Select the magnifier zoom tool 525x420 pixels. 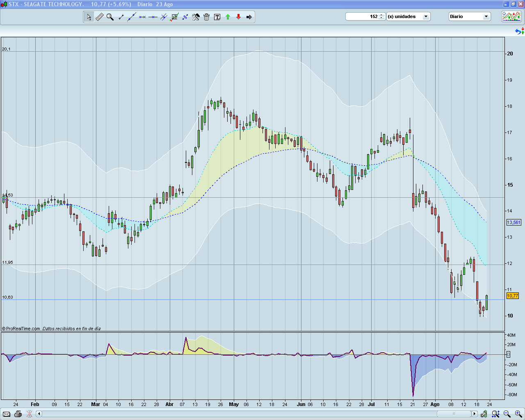point(110,17)
